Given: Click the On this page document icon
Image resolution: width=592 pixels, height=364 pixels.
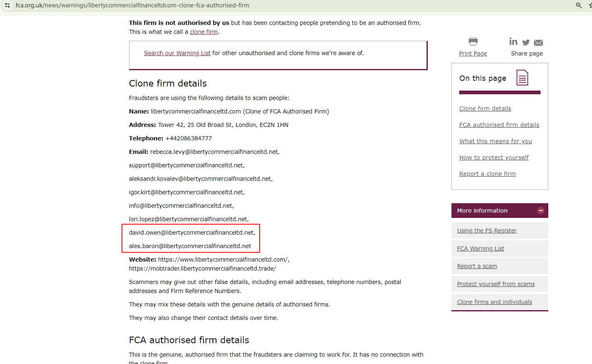Looking at the screenshot, I should pos(522,78).
